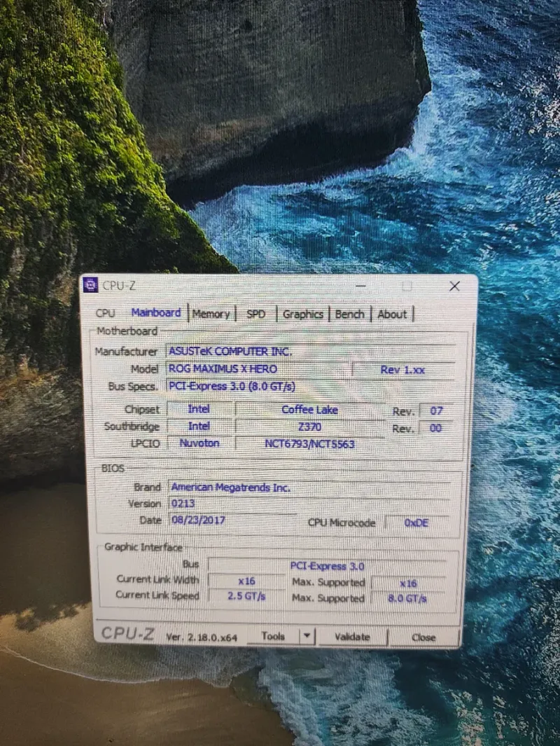Click the Validate button
560x746 pixels.
352,637
